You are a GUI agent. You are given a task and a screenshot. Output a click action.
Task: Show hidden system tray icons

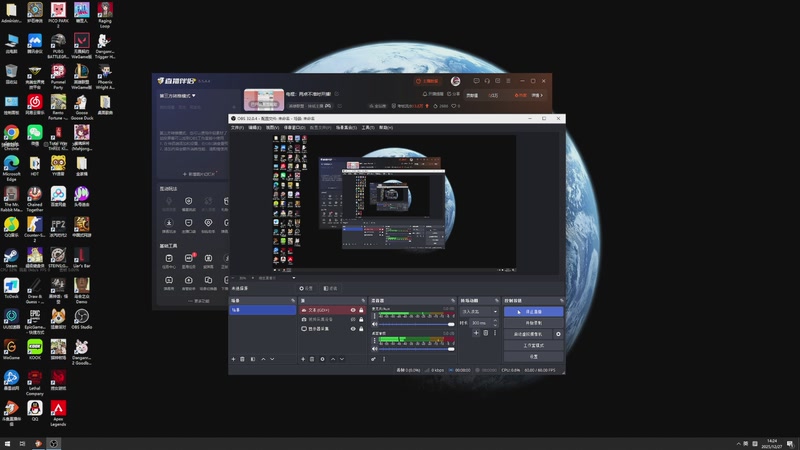[x=738, y=444]
